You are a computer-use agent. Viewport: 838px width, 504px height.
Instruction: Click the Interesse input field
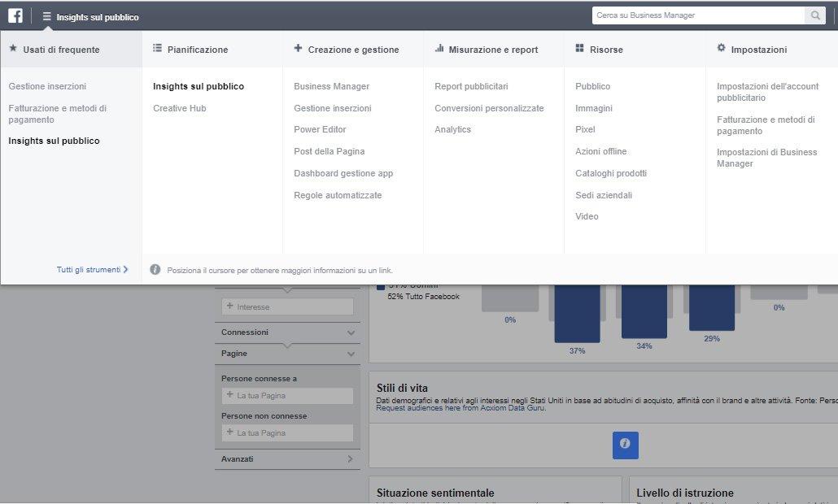(x=287, y=307)
